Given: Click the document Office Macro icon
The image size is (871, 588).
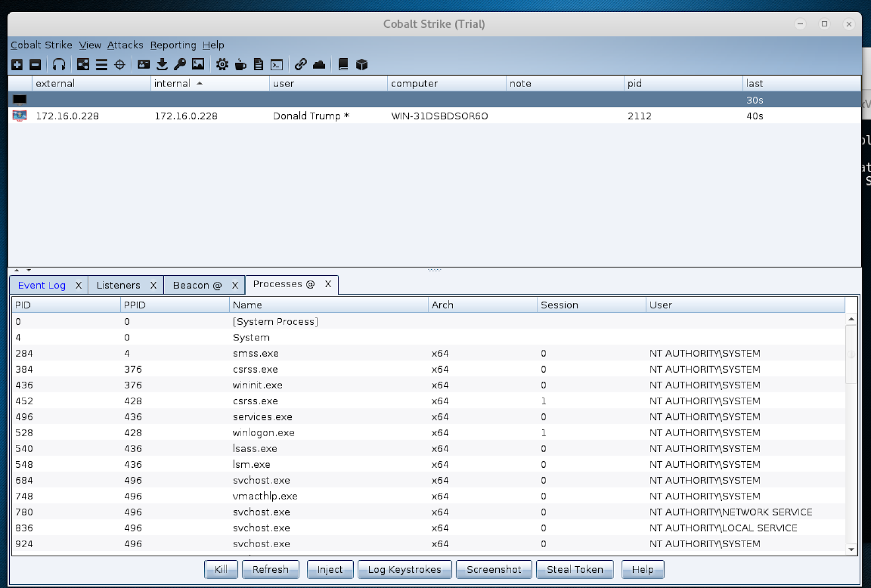Looking at the screenshot, I should pyautogui.click(x=259, y=65).
